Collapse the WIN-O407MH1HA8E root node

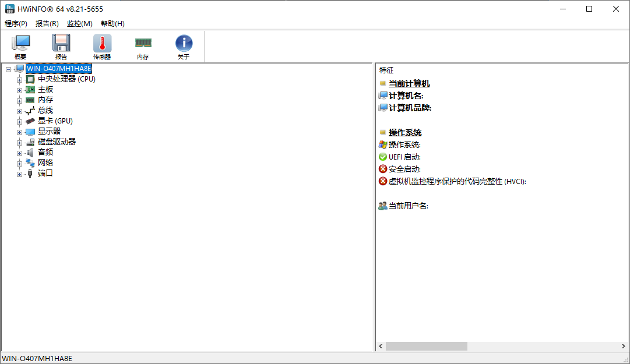(8, 68)
